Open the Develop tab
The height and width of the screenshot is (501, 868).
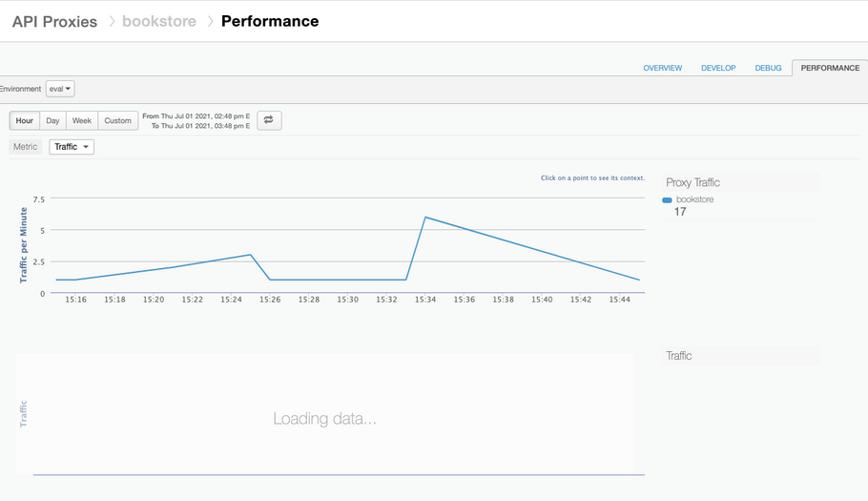pyautogui.click(x=718, y=69)
